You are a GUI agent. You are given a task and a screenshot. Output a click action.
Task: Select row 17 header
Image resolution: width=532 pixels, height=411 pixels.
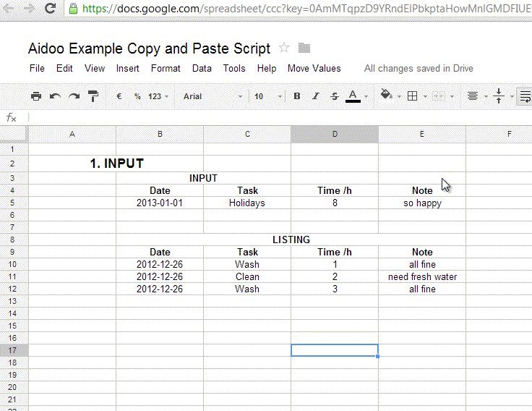(x=13, y=350)
